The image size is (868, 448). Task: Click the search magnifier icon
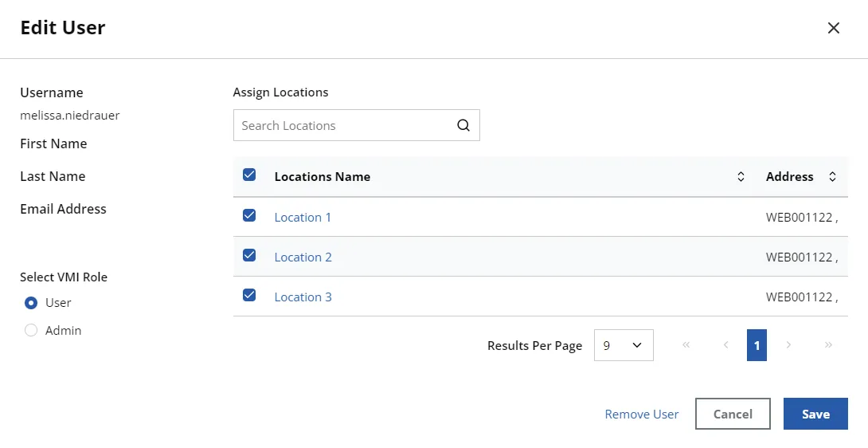coord(463,125)
